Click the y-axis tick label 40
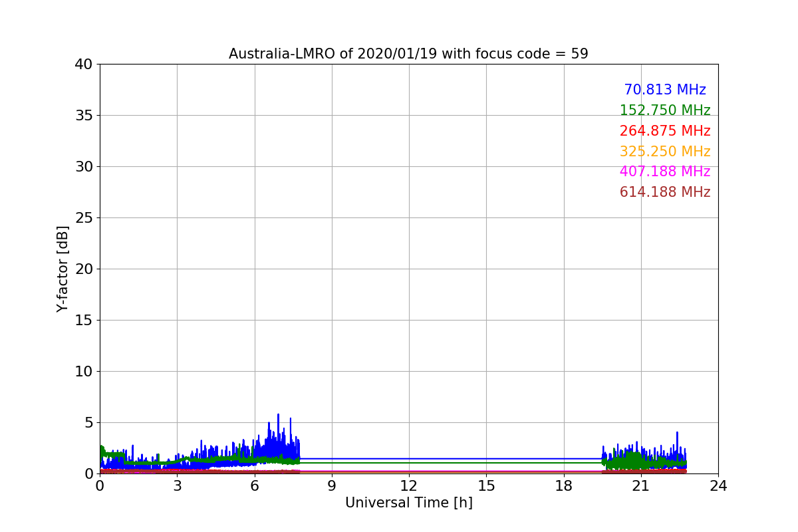 [x=83, y=65]
